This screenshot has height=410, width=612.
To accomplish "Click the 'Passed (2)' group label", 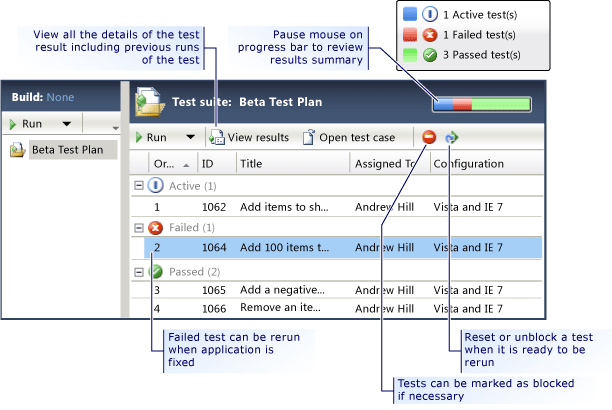I will click(x=195, y=272).
